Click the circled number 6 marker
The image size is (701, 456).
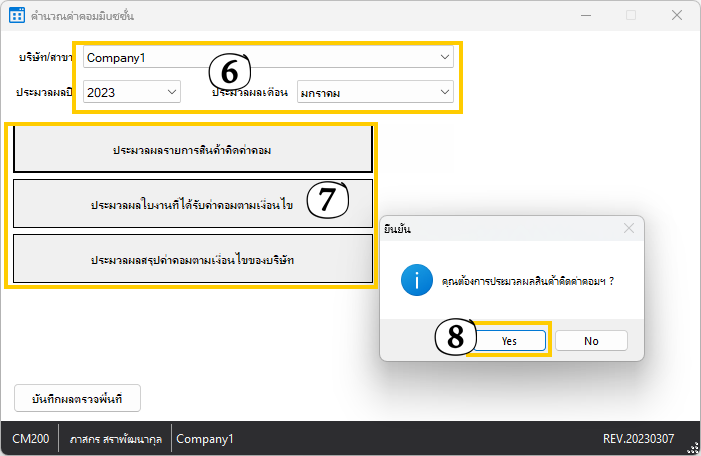229,73
